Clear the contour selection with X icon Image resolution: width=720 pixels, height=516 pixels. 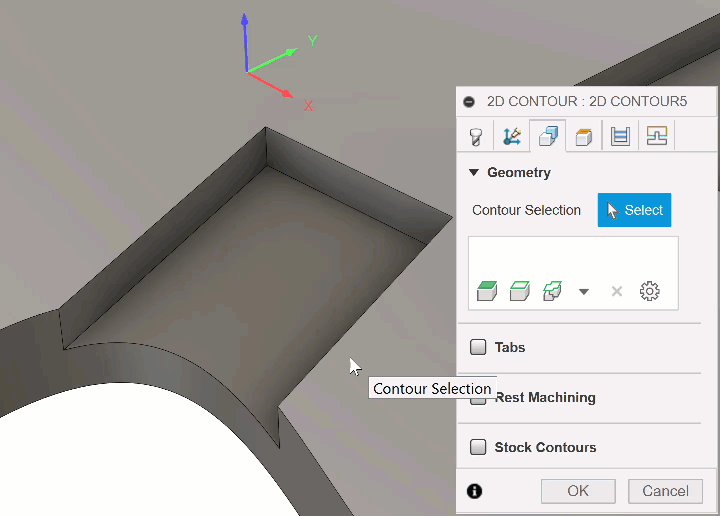click(617, 291)
